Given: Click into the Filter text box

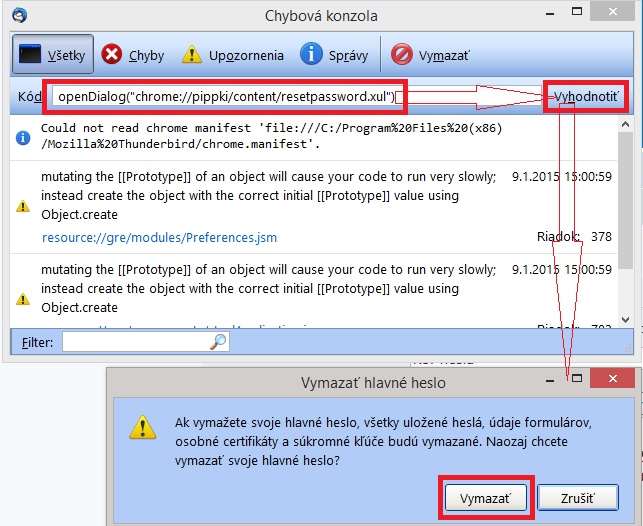Looking at the screenshot, I should [x=135, y=342].
